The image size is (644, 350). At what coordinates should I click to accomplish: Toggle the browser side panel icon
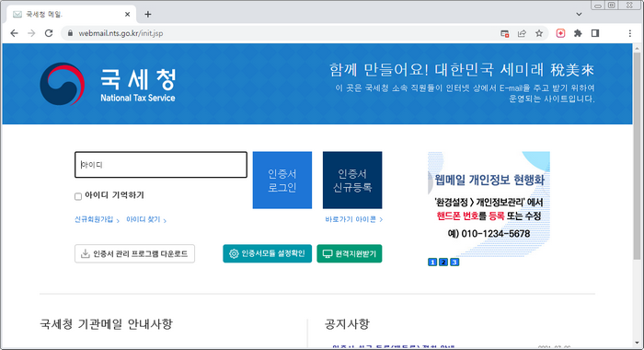(x=595, y=33)
